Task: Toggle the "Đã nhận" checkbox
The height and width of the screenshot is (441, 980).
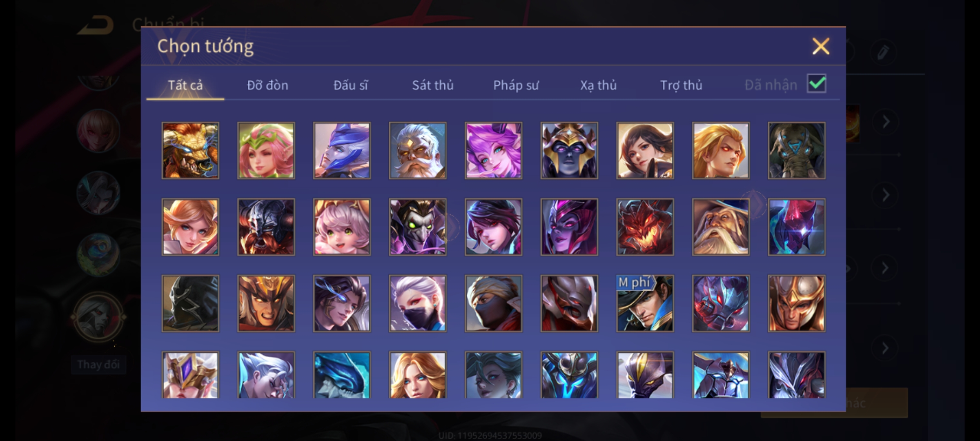Action: (x=816, y=84)
